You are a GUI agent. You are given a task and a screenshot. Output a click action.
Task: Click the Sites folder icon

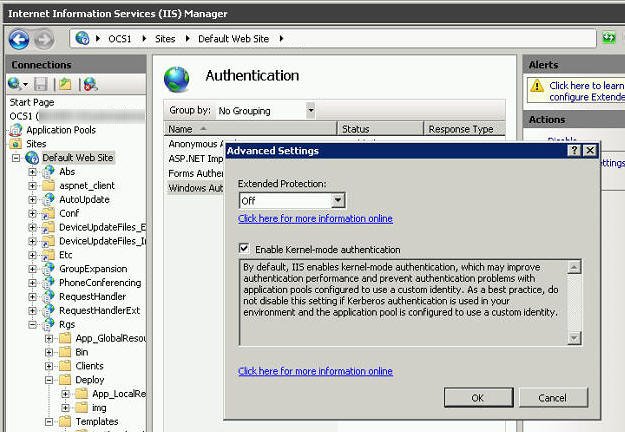[16, 143]
